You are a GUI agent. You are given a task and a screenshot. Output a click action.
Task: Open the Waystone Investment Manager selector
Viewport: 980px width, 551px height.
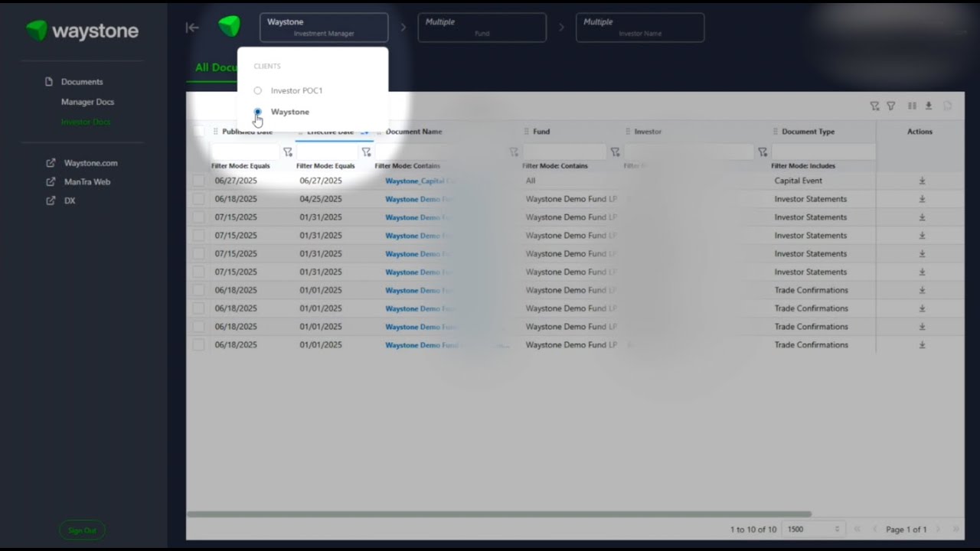tap(324, 28)
